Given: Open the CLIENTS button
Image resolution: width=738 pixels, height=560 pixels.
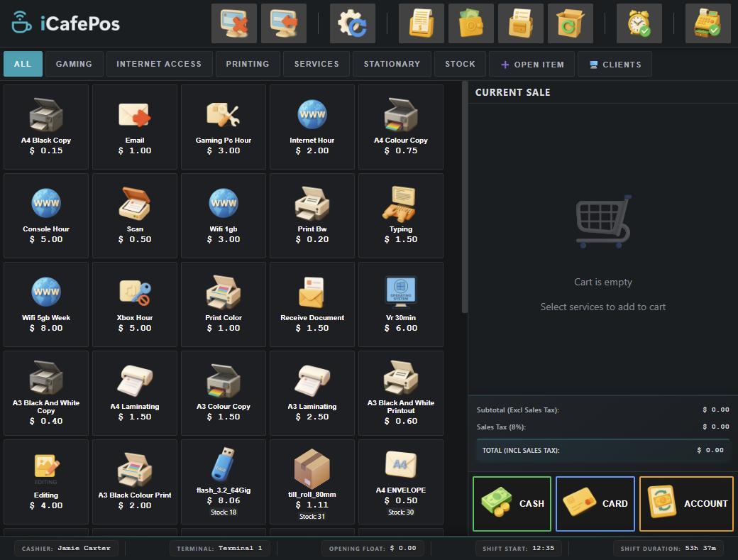Looking at the screenshot, I should click(x=615, y=65).
